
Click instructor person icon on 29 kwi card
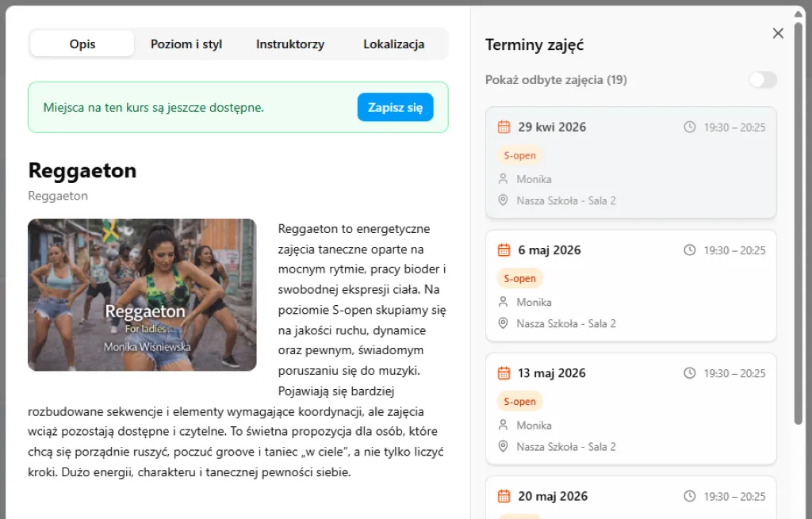[x=503, y=179]
